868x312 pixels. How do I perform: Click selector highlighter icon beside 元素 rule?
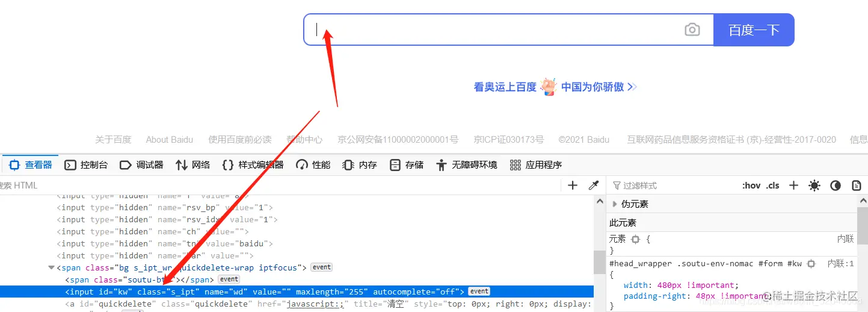(x=636, y=239)
